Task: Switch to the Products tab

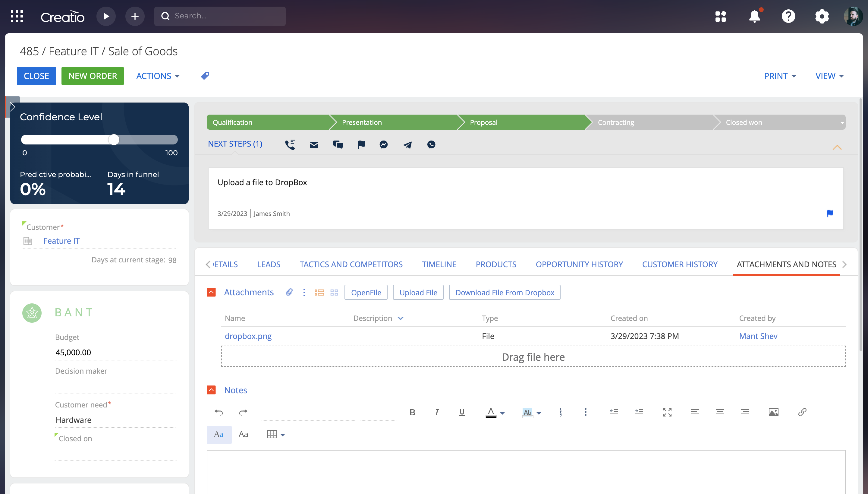Action: click(x=496, y=264)
